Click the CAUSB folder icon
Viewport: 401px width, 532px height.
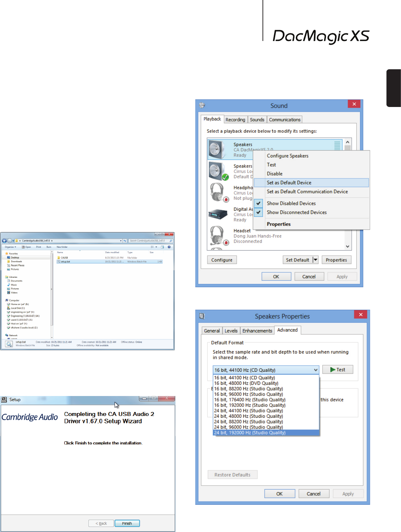[58, 257]
